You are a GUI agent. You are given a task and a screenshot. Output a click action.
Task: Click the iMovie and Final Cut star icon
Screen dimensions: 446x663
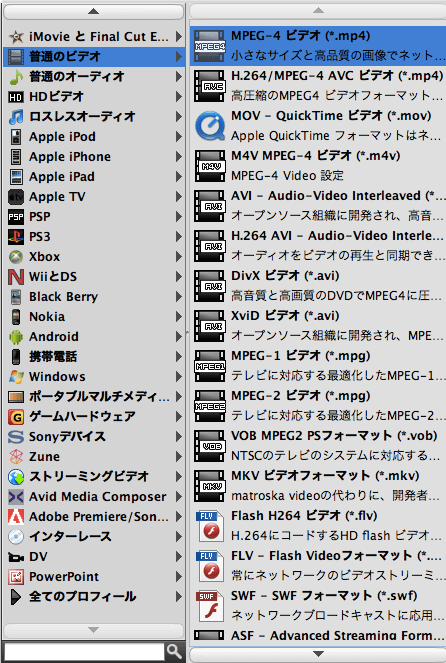(16, 37)
